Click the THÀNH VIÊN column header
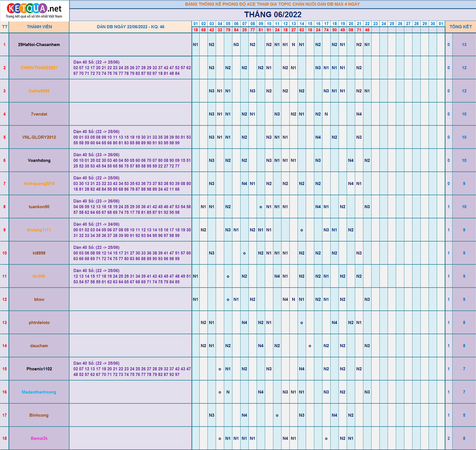The image size is (476, 450). pyautogui.click(x=39, y=27)
